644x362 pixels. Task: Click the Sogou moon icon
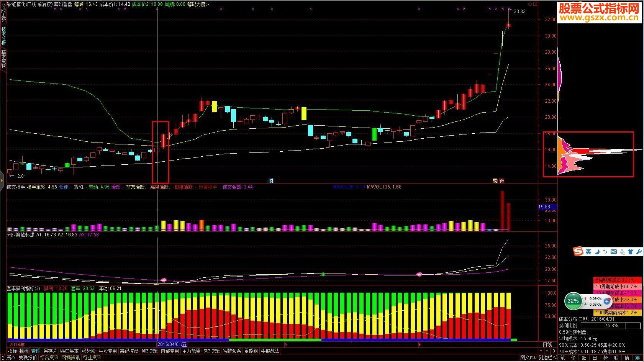[x=597, y=252]
